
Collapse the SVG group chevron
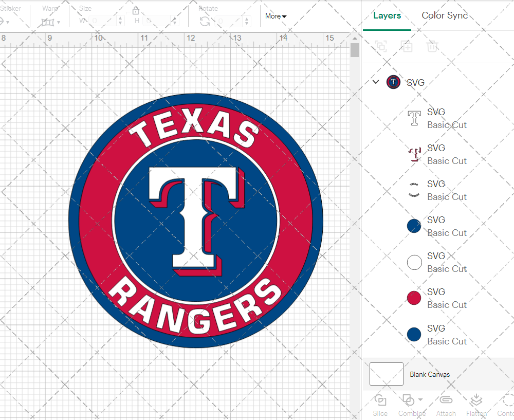pyautogui.click(x=376, y=82)
